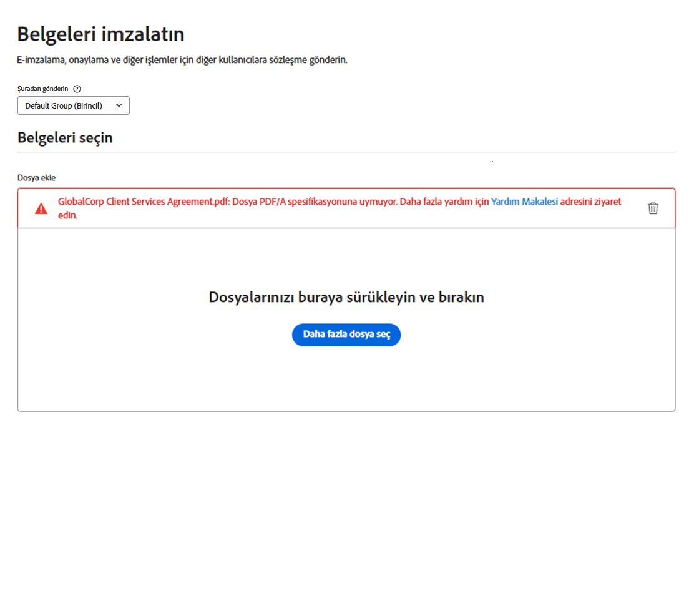Image resolution: width=694 pixels, height=616 pixels.
Task: Open the Default Group (Birincil) dropdown
Action: (x=74, y=105)
